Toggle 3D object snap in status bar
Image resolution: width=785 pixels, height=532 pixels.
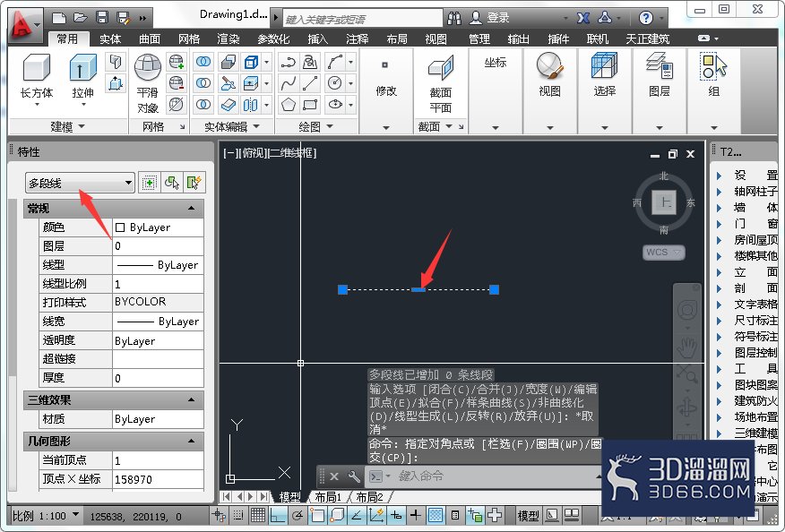click(x=337, y=515)
